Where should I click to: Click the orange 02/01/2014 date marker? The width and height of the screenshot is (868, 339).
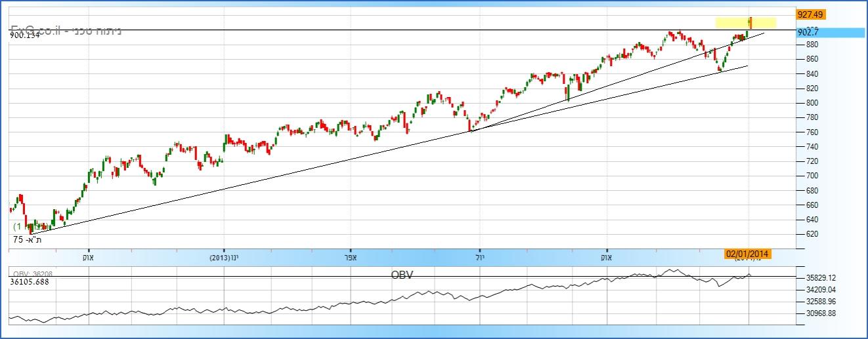coord(747,254)
